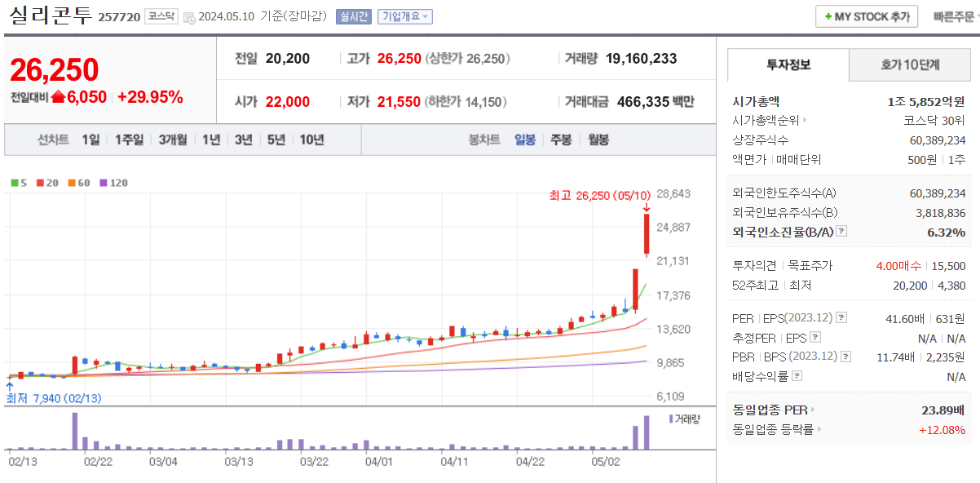The height and width of the screenshot is (483, 980).
Task: Select the 1년 line chart period
Action: [x=211, y=140]
